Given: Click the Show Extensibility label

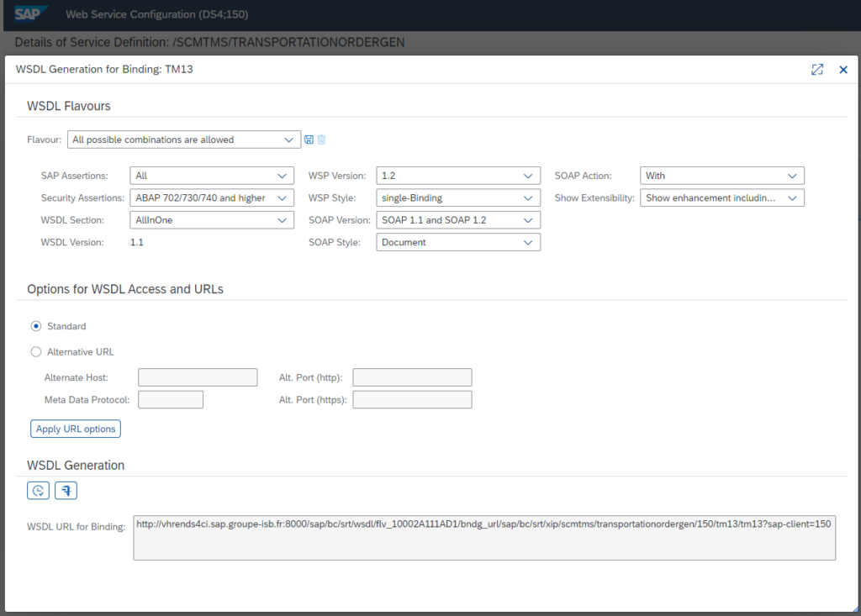Looking at the screenshot, I should 594,197.
